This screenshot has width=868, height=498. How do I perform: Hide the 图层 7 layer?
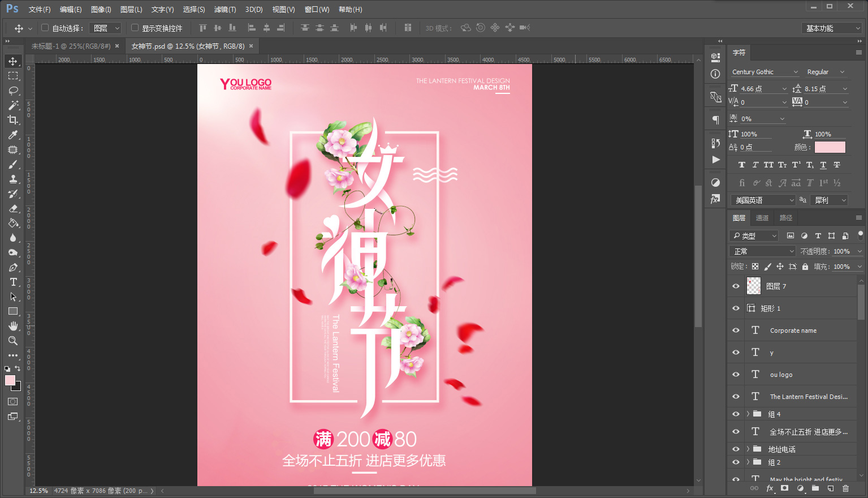coord(736,286)
